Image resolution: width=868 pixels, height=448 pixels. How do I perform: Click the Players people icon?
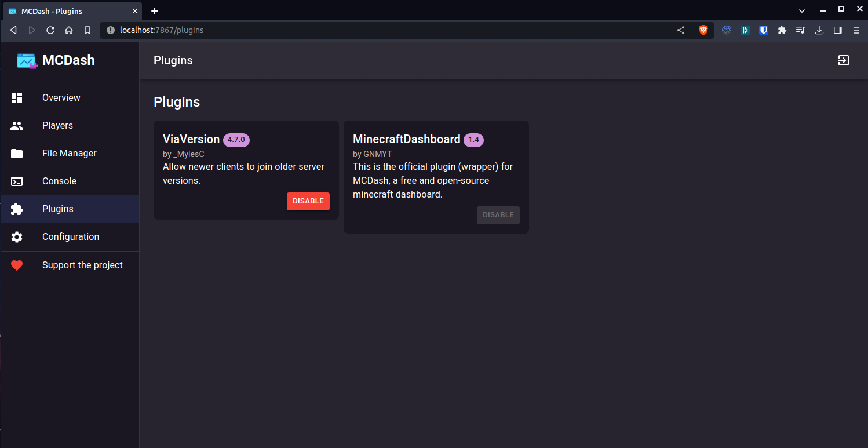click(x=17, y=126)
